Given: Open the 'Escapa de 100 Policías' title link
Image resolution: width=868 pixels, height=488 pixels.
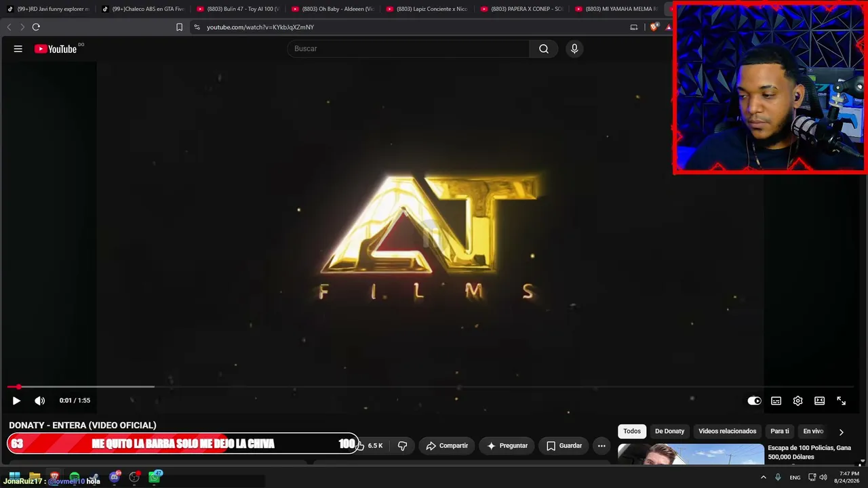Looking at the screenshot, I should point(809,452).
